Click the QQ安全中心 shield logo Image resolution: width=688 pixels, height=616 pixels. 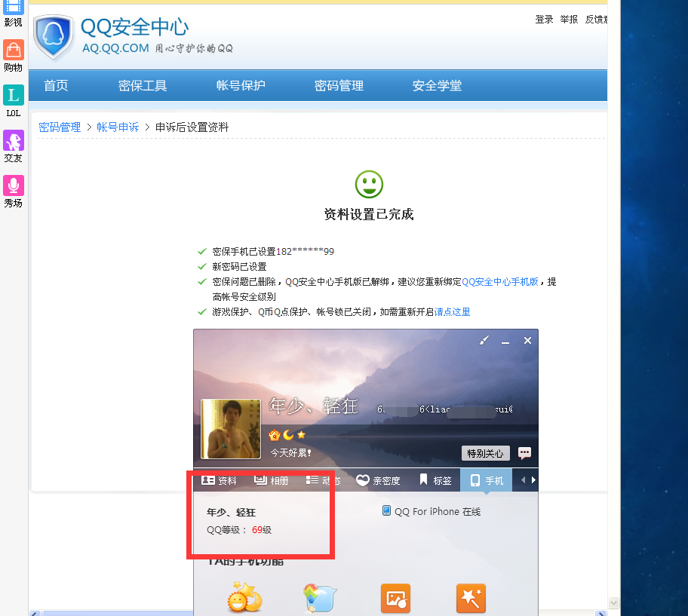point(54,36)
